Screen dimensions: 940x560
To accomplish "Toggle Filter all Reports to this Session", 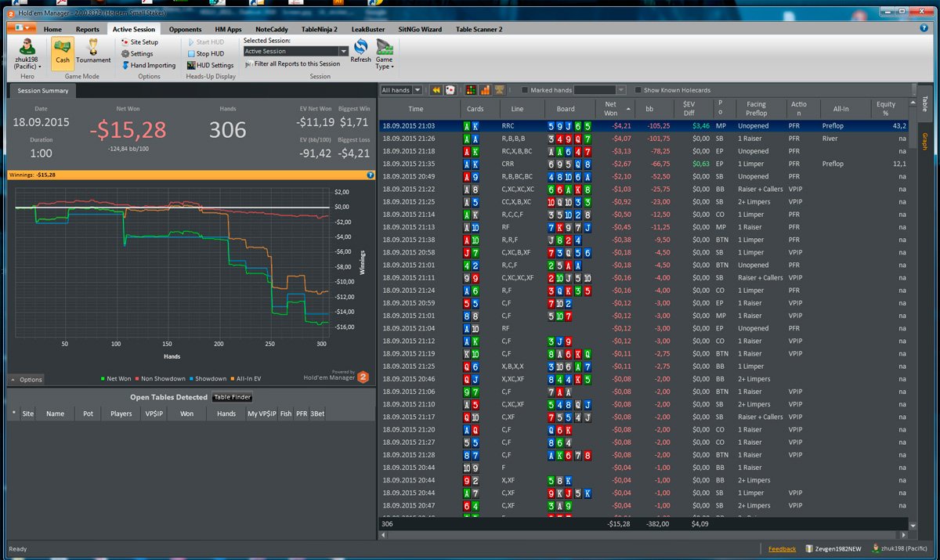I will [292, 64].
